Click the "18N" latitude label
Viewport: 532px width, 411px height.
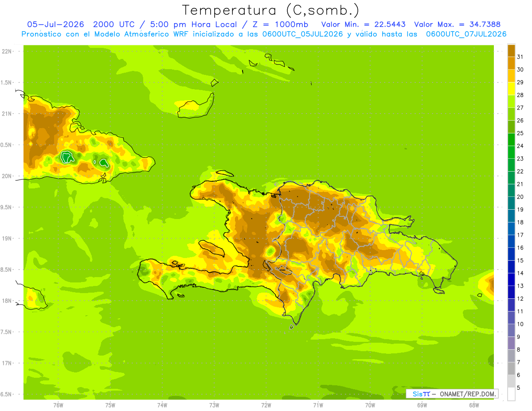tap(6, 301)
